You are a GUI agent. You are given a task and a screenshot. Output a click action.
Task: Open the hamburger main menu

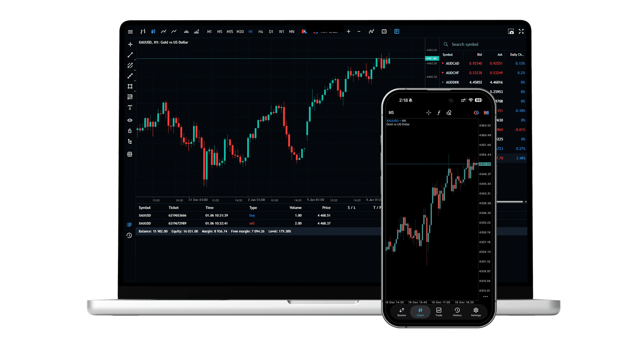click(x=130, y=31)
